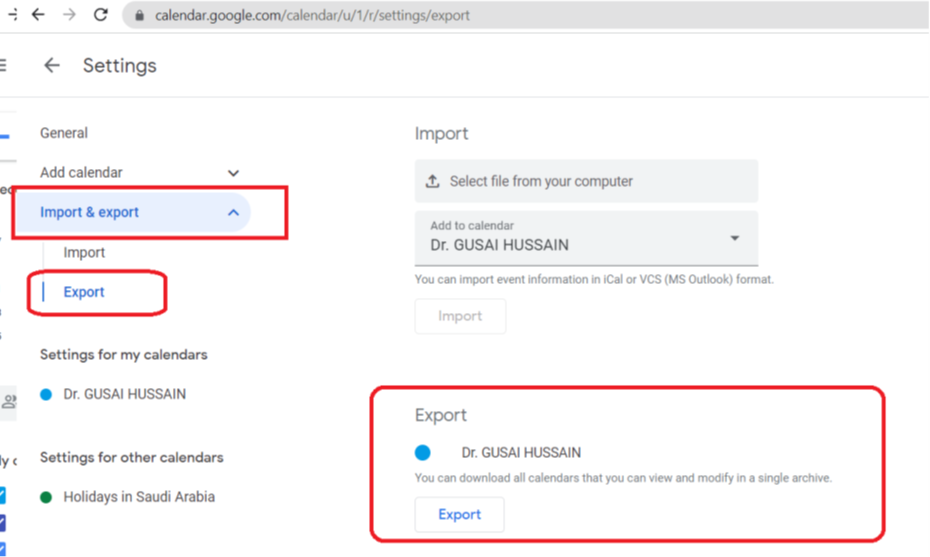Go back using the Settings back arrow
This screenshot has width=930, height=557.
(52, 65)
